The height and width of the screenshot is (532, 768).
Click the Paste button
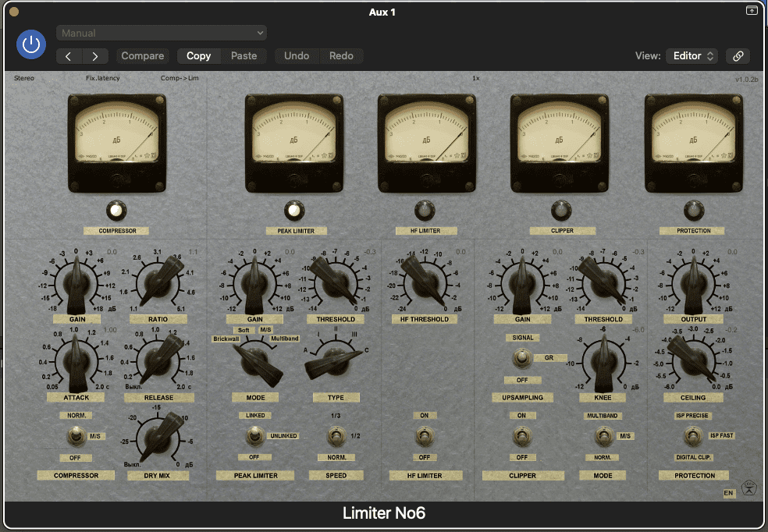[244, 56]
